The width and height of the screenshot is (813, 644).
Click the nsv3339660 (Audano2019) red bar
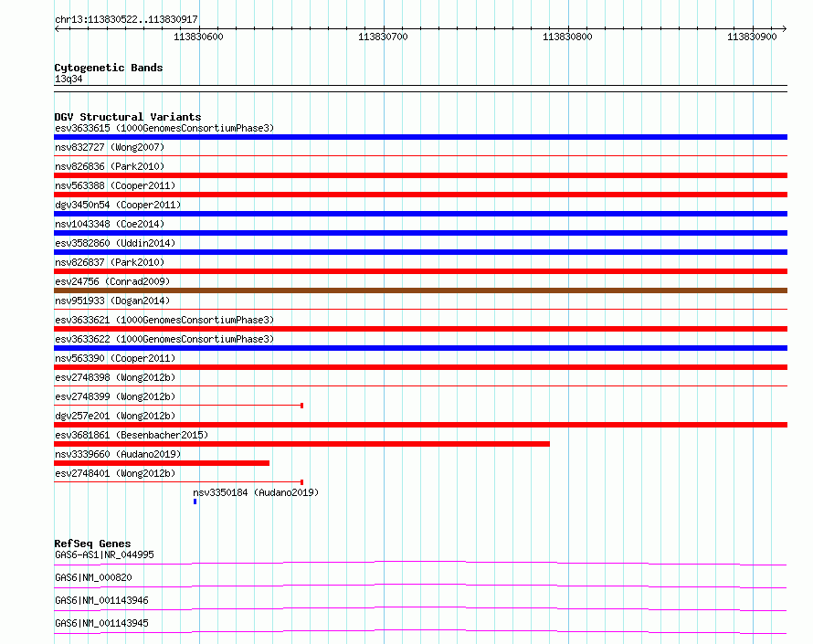tap(162, 463)
